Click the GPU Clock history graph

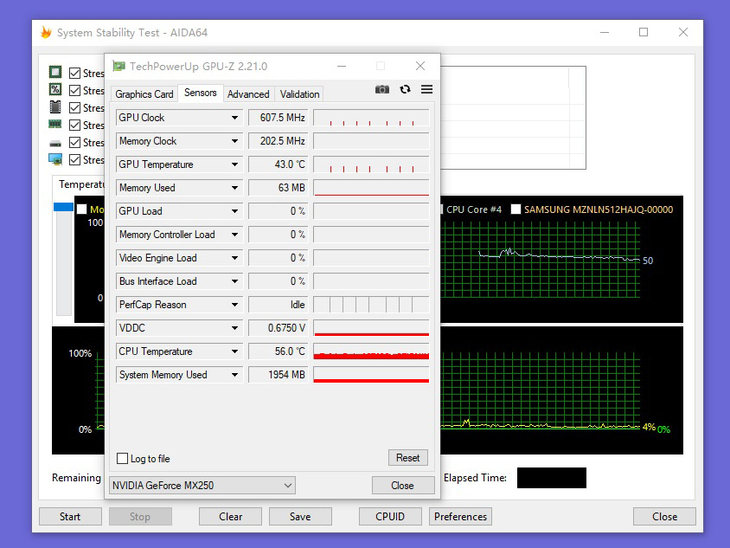click(371, 118)
